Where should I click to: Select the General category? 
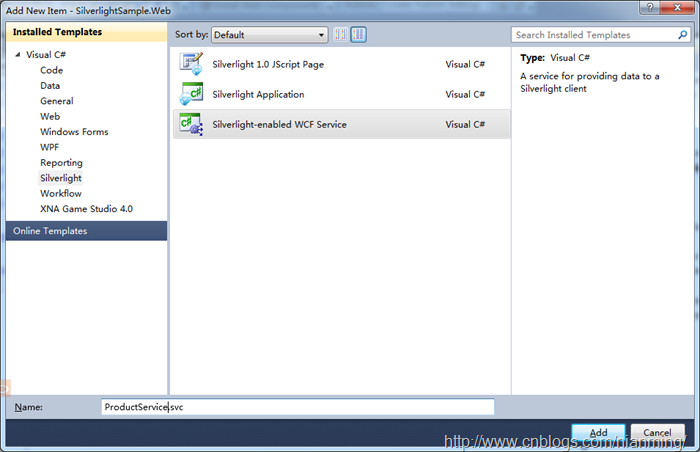click(57, 101)
